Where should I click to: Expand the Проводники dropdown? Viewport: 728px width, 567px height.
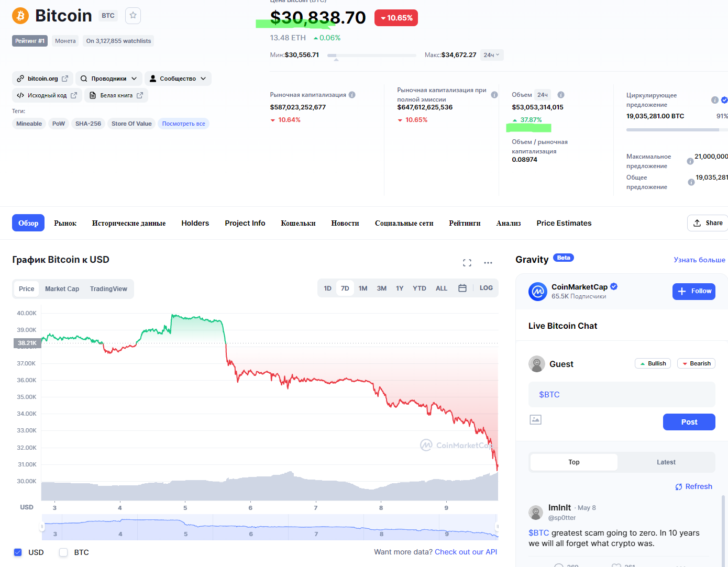tap(109, 79)
